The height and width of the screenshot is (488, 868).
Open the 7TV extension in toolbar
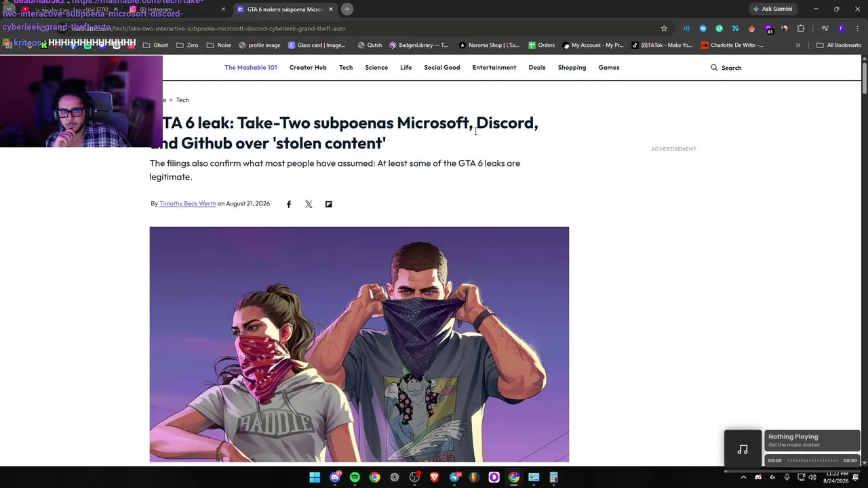click(735, 28)
